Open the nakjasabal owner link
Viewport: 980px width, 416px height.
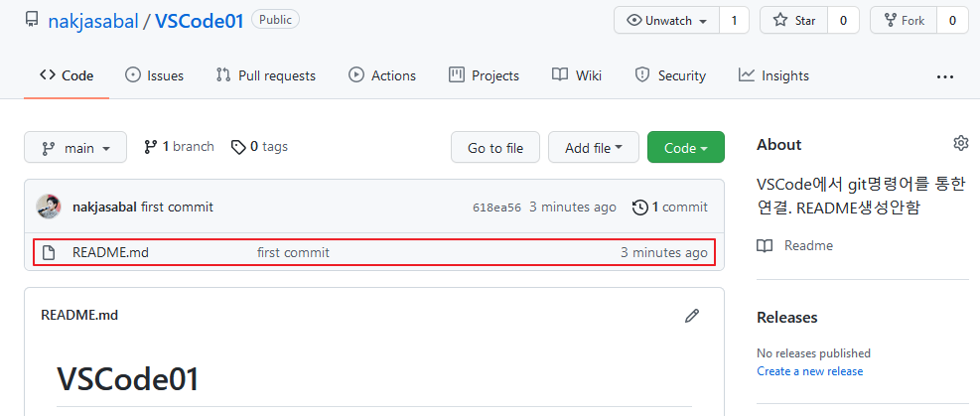(93, 21)
